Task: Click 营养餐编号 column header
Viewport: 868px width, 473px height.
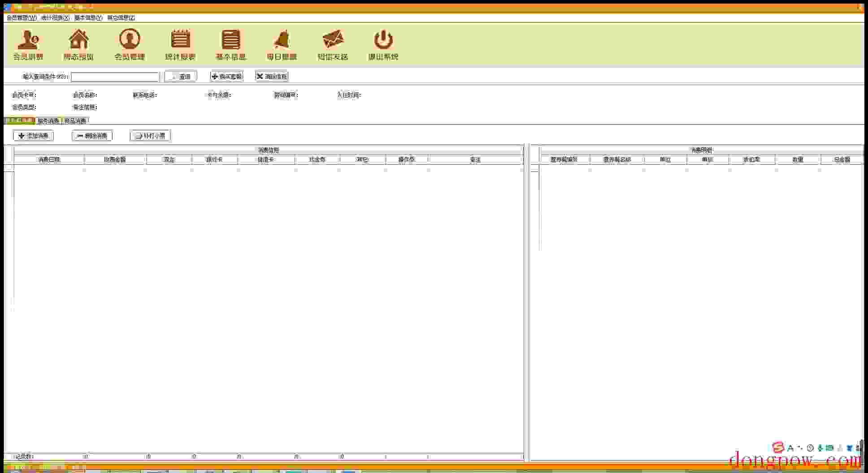Action: 564,159
